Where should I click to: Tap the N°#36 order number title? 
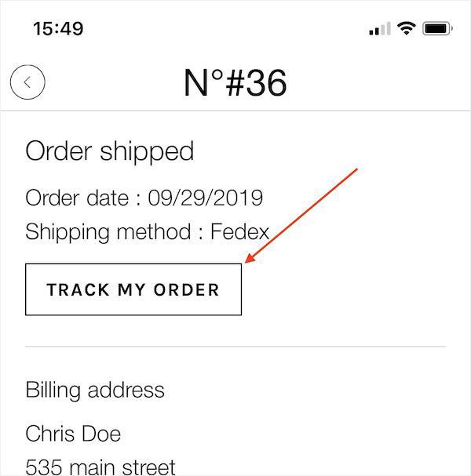click(235, 82)
